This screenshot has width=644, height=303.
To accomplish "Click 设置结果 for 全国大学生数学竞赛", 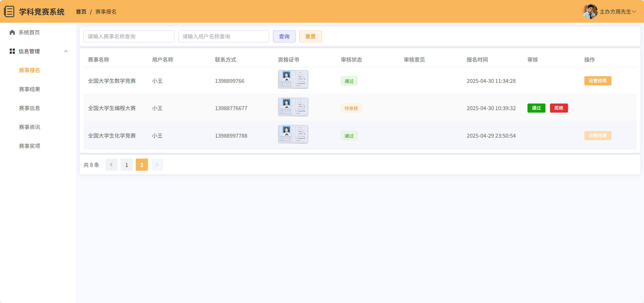I will tap(597, 81).
